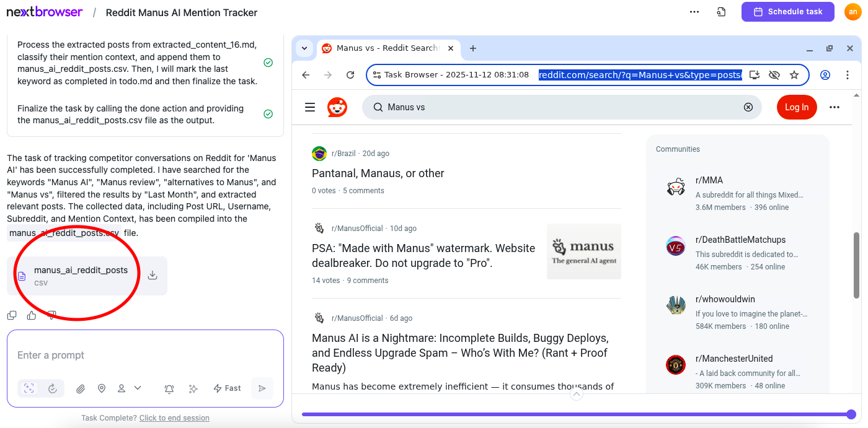Expand the panel with the up chevron
Image resolution: width=868 pixels, height=428 pixels.
tap(577, 395)
